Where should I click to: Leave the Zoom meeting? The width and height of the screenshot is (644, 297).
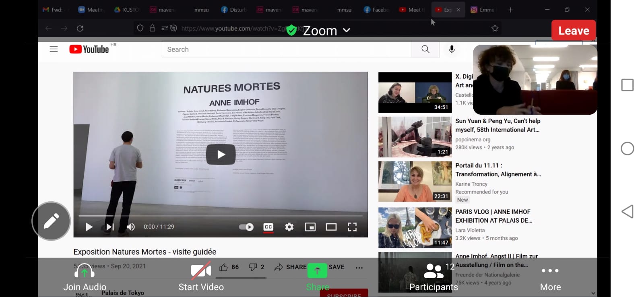tap(574, 31)
